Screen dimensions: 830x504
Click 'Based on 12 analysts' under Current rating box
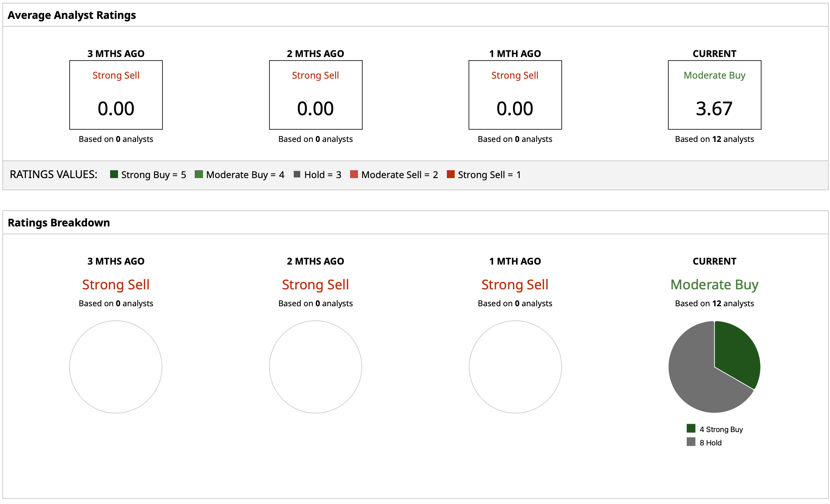(x=714, y=139)
